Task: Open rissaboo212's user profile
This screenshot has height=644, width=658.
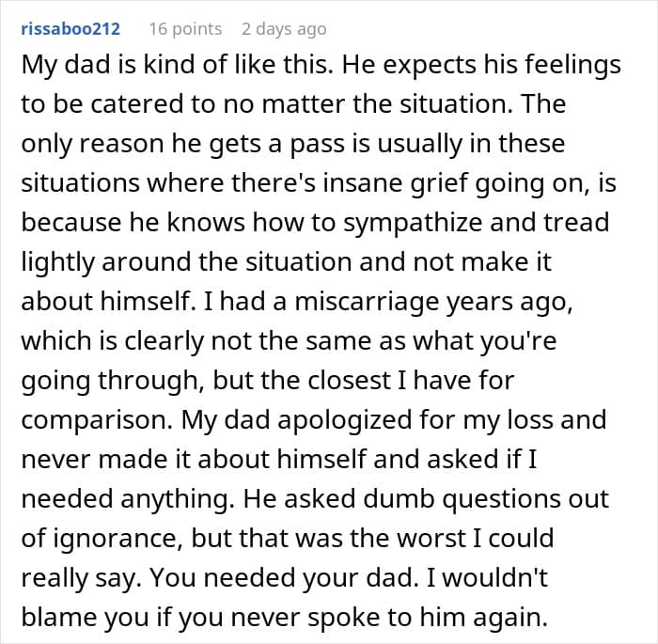Action: click(70, 29)
